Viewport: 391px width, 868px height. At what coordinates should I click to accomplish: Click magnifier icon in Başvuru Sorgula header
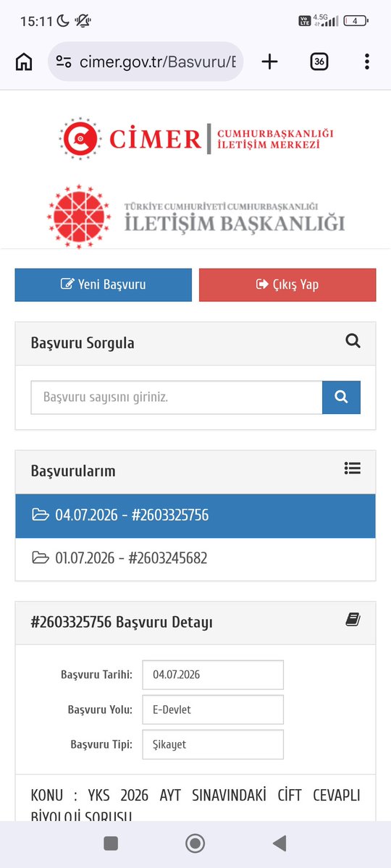(x=353, y=341)
